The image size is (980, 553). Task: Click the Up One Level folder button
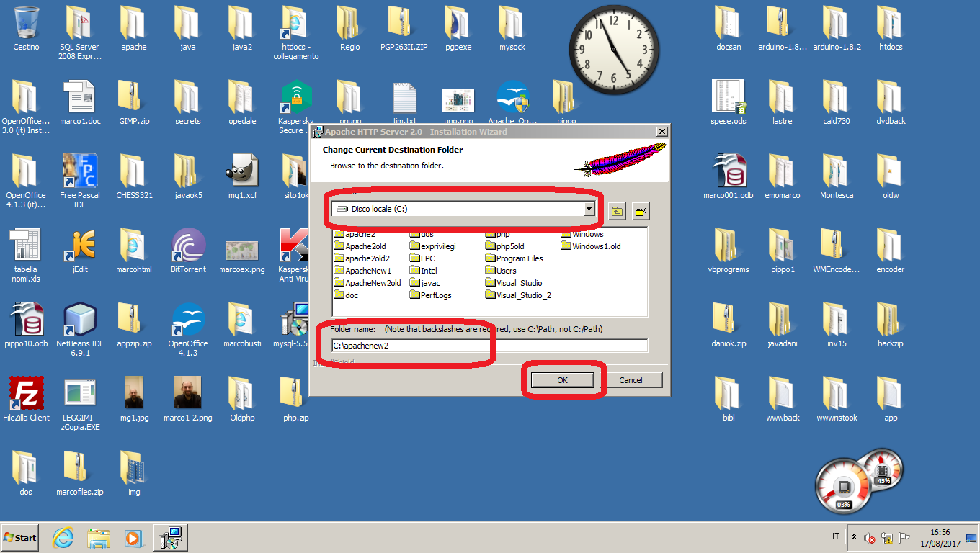point(617,211)
